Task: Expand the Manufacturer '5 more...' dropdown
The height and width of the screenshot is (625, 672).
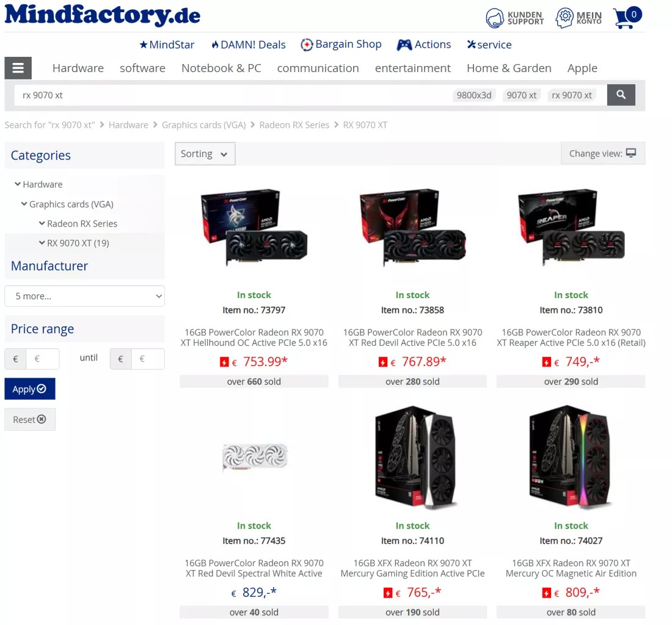Action: pyautogui.click(x=84, y=296)
